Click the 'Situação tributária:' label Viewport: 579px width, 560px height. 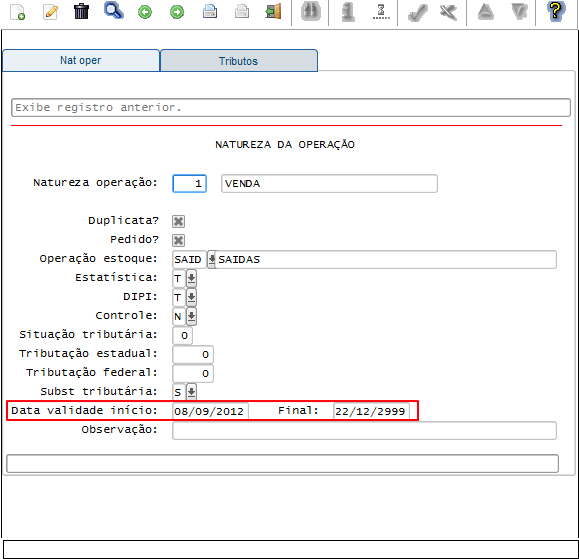click(88, 334)
